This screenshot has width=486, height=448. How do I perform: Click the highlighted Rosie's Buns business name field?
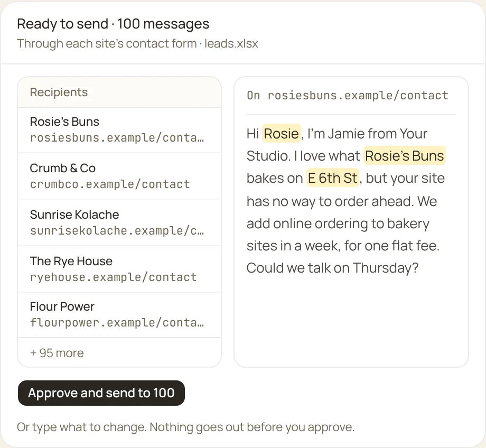pyautogui.click(x=405, y=156)
